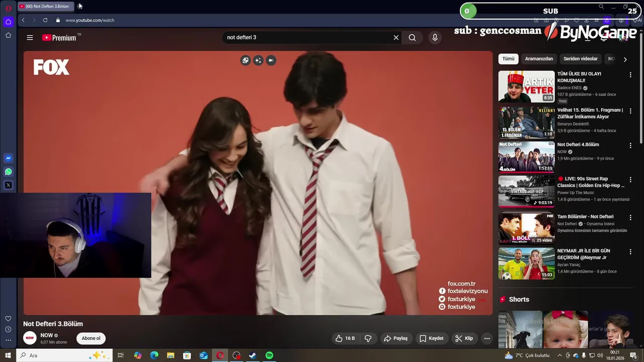
Task: Click the video skip icon atop player
Action: pyautogui.click(x=271, y=60)
